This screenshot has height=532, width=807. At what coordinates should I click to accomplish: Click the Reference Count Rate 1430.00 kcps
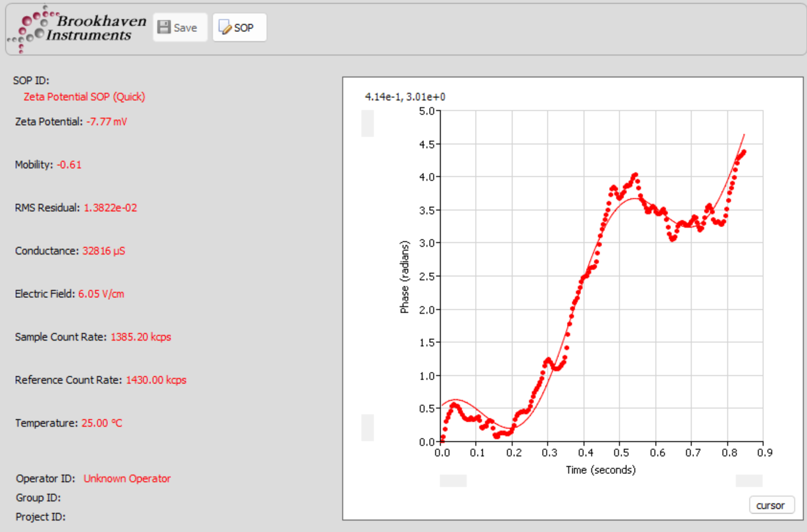pos(156,380)
